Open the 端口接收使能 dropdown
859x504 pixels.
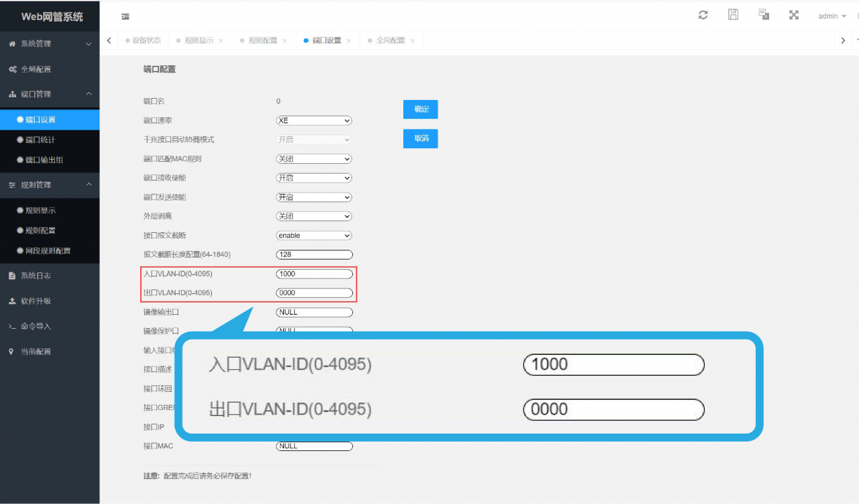click(314, 178)
